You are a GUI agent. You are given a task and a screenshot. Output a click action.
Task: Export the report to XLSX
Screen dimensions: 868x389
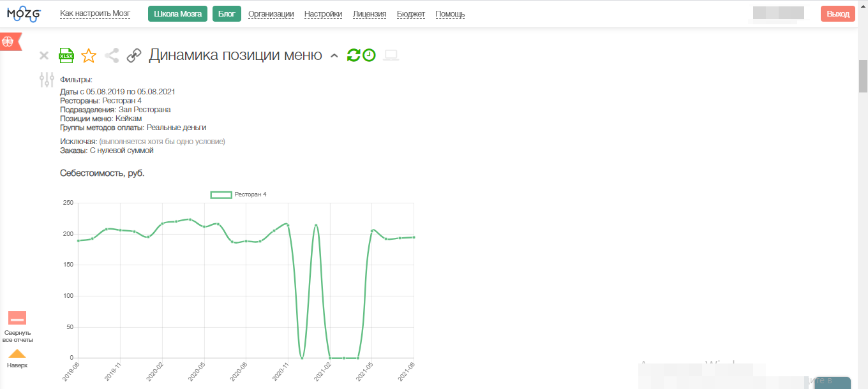[66, 55]
